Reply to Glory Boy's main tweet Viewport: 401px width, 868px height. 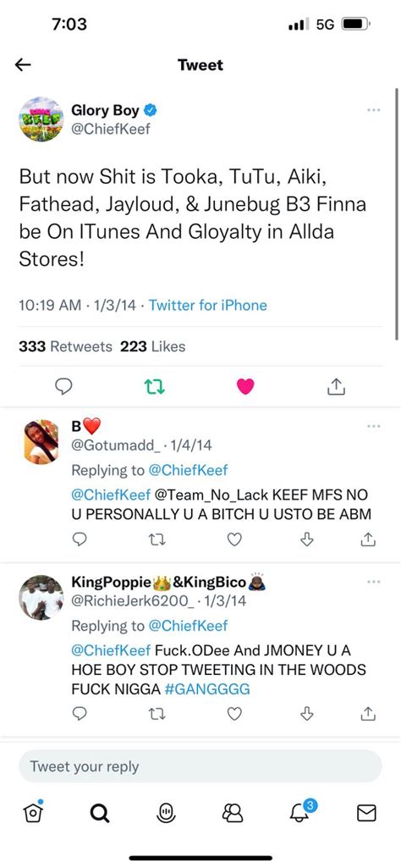(x=64, y=386)
